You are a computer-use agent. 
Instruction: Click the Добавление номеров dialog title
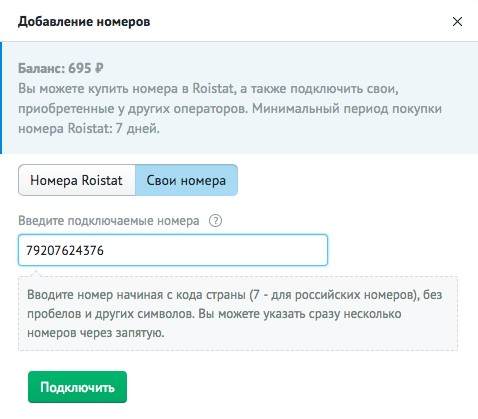pos(84,22)
